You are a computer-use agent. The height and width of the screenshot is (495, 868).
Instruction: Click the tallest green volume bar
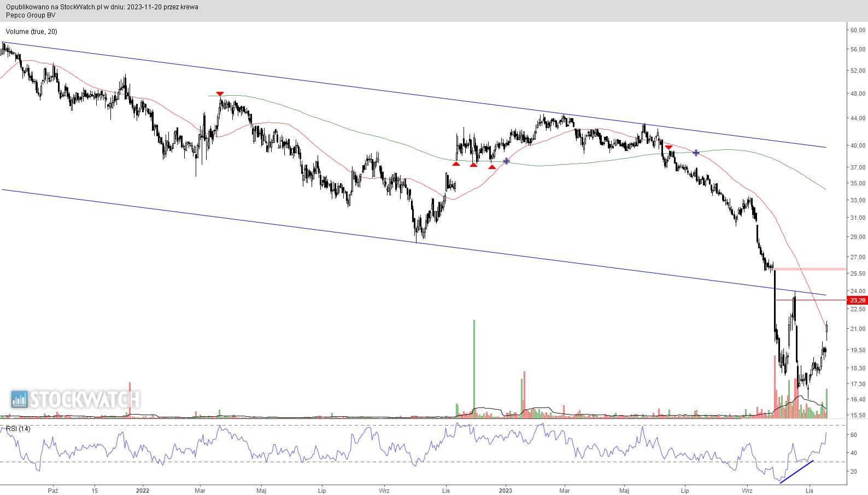tap(474, 369)
